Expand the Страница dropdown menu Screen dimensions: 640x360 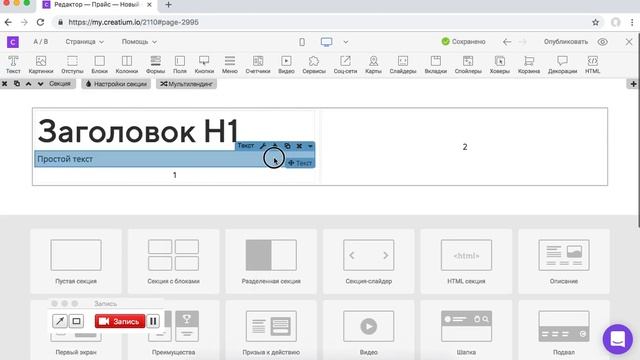[x=84, y=42]
